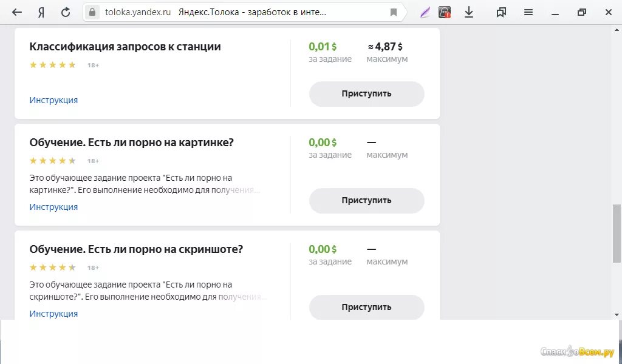The width and height of the screenshot is (622, 364).
Task: Open the browser hamburger menu
Action: pos(528,12)
